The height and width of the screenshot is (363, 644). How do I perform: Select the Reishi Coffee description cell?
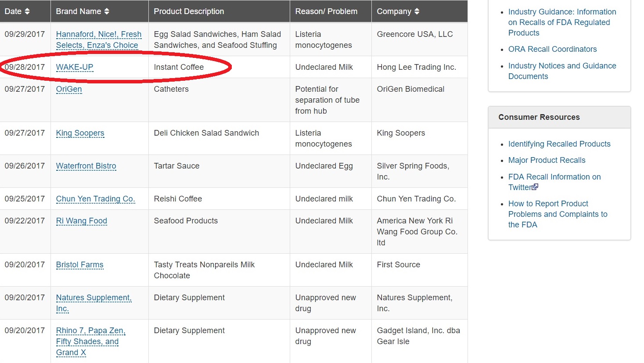click(x=219, y=199)
